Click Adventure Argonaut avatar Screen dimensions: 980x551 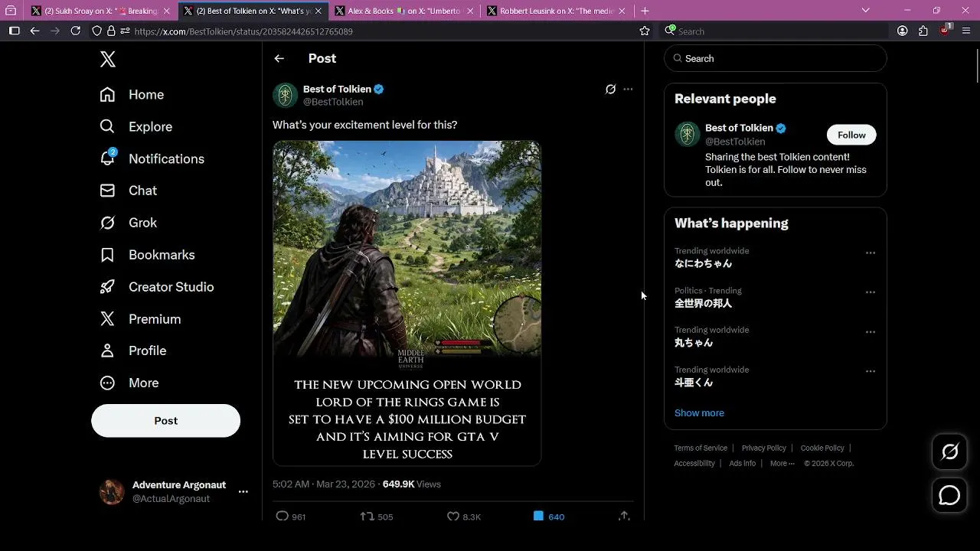(x=112, y=491)
